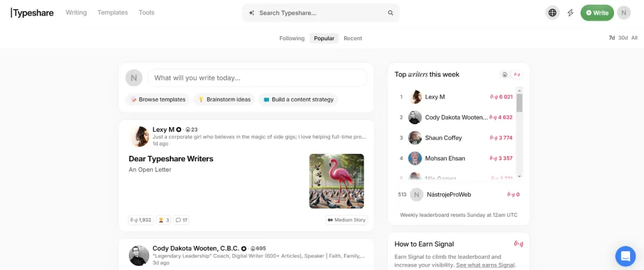Click the sparkle icon in search bar

(x=252, y=13)
